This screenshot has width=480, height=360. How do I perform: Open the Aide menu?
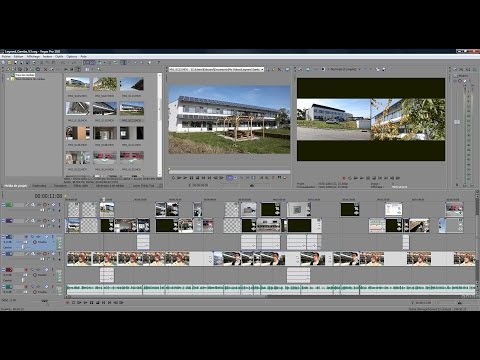(83, 56)
